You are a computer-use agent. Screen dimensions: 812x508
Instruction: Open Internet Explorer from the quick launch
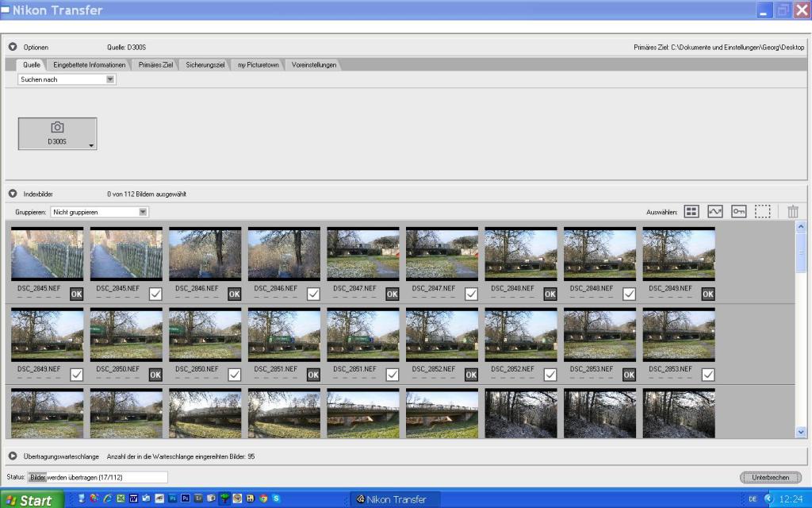107,498
